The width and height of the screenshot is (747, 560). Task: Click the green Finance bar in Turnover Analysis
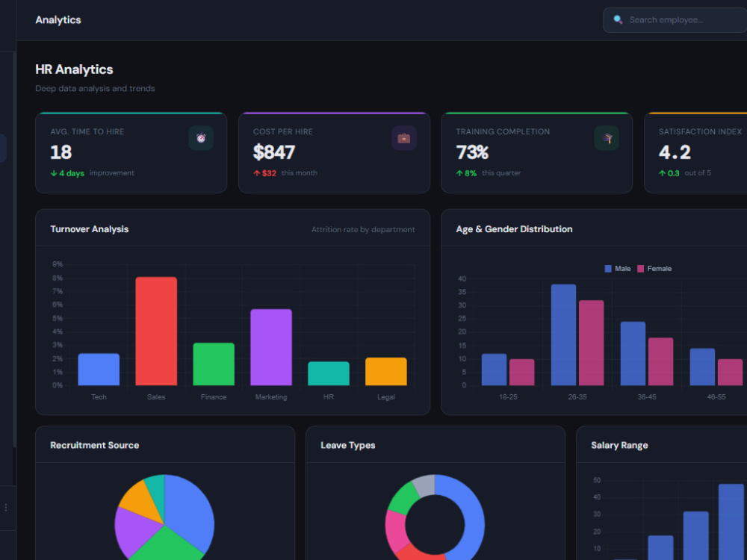(x=214, y=364)
